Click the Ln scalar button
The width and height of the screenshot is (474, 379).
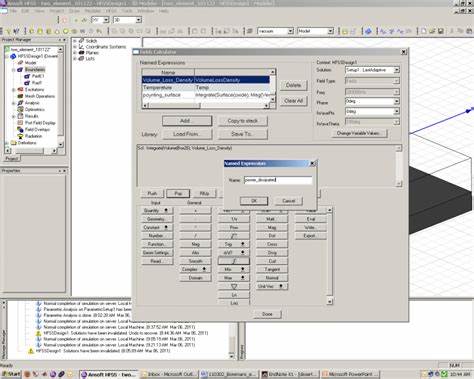tap(234, 295)
